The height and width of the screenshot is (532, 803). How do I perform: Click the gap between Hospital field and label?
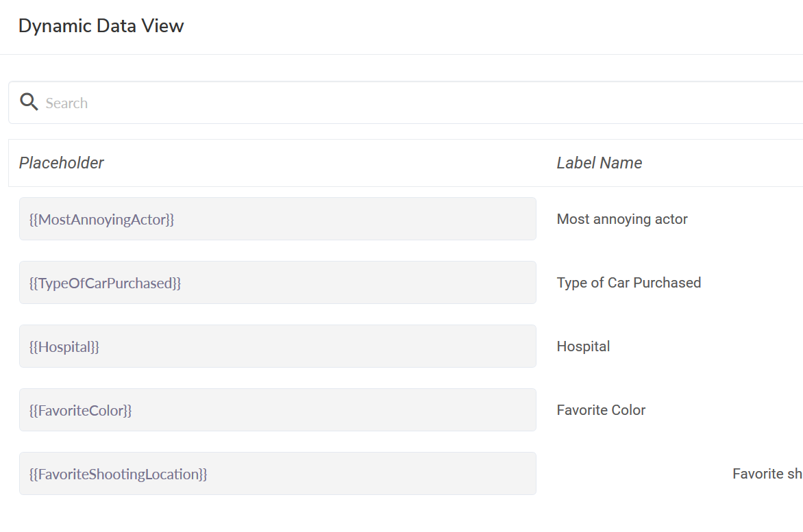(546, 346)
